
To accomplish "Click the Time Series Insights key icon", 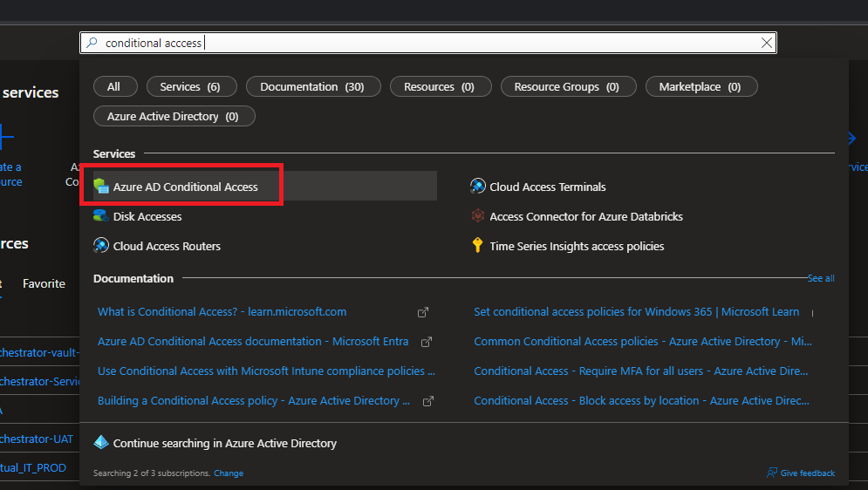I will pos(478,245).
